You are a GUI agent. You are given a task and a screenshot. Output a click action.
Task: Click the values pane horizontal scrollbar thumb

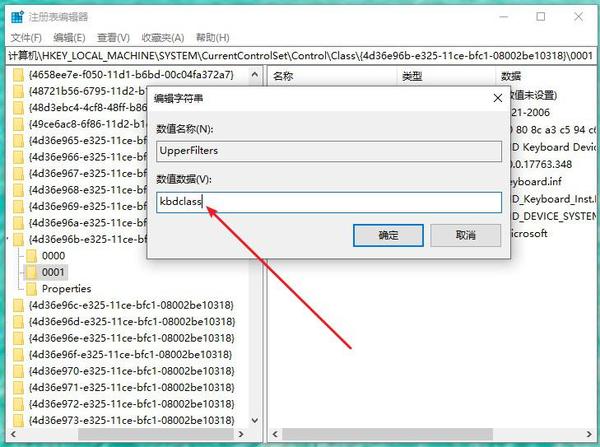pos(387,434)
